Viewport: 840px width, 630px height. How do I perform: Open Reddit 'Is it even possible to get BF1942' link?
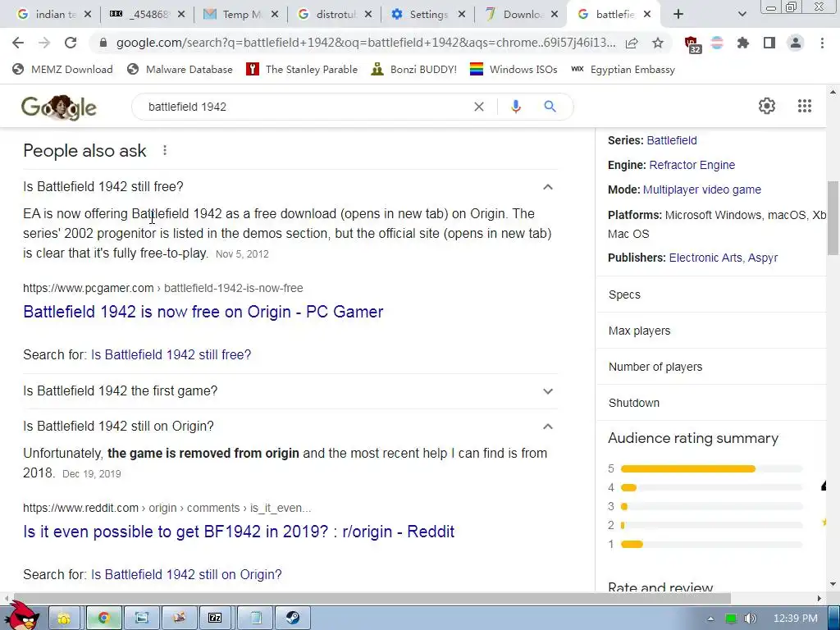coord(239,532)
